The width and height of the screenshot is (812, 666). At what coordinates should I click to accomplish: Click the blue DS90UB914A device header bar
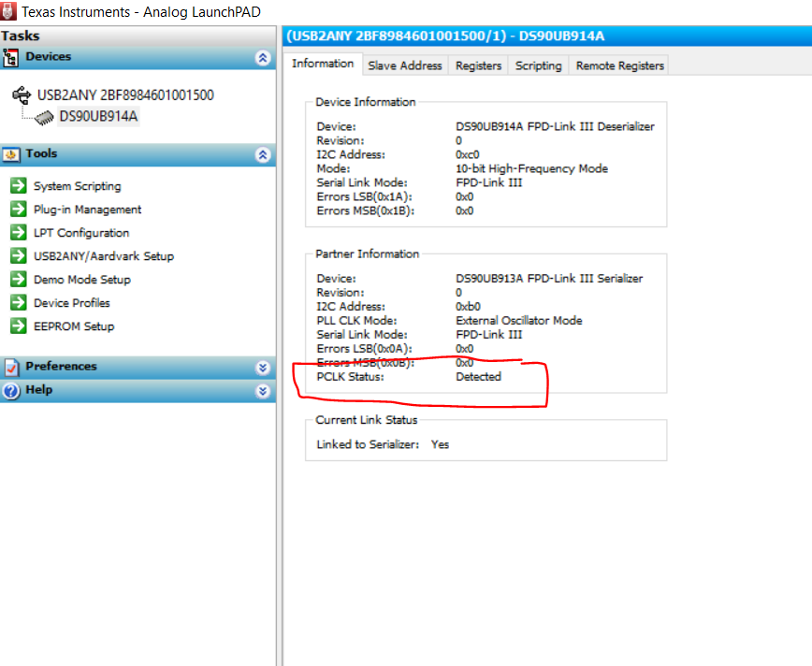pos(547,36)
